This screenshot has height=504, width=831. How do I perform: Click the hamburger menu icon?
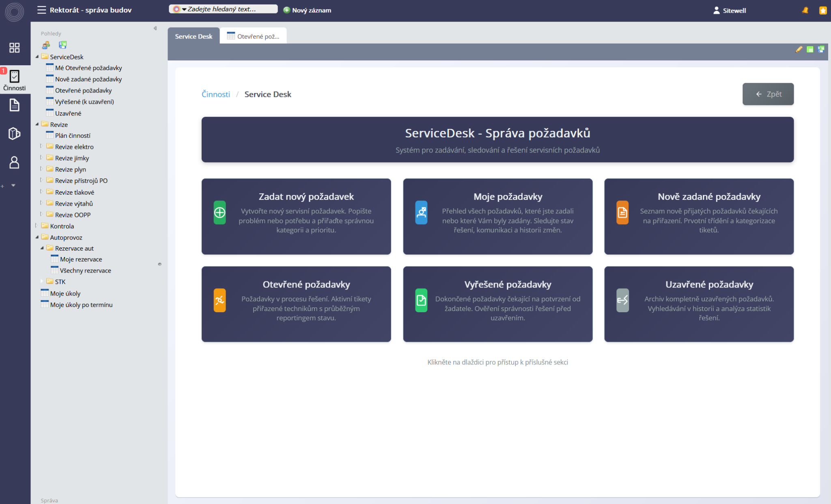[41, 10]
